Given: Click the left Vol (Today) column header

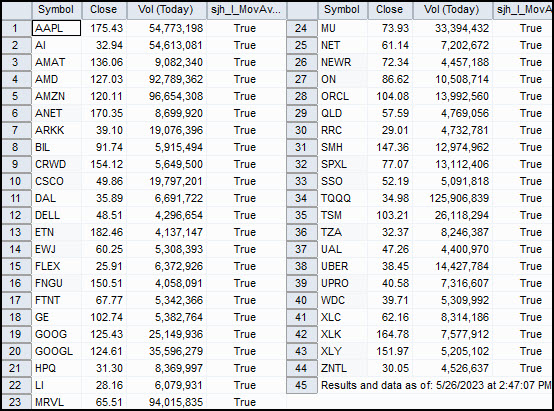Looking at the screenshot, I should point(166,10).
